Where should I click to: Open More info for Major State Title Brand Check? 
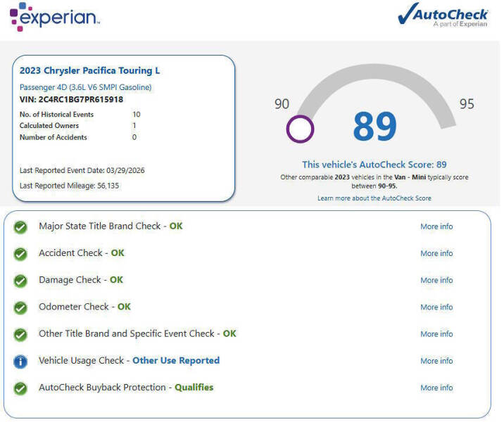click(x=436, y=226)
